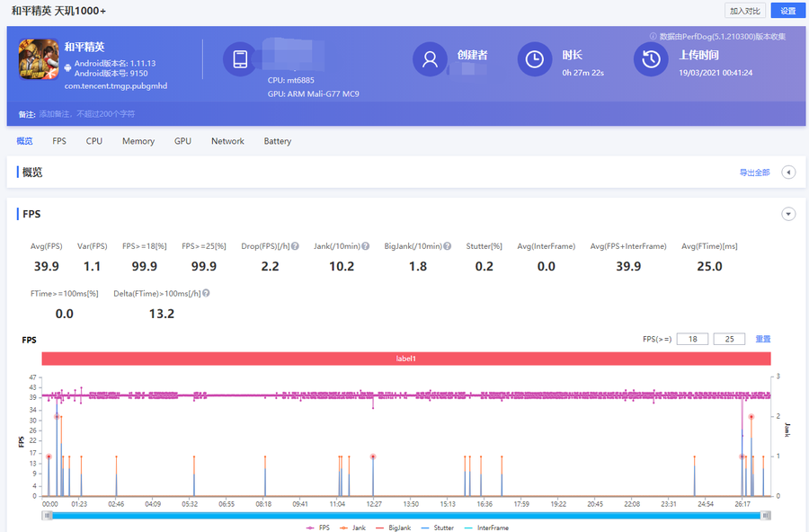Viewport: 809px width, 532px height.
Task: Collapse the FPS section panel
Action: tap(788, 214)
